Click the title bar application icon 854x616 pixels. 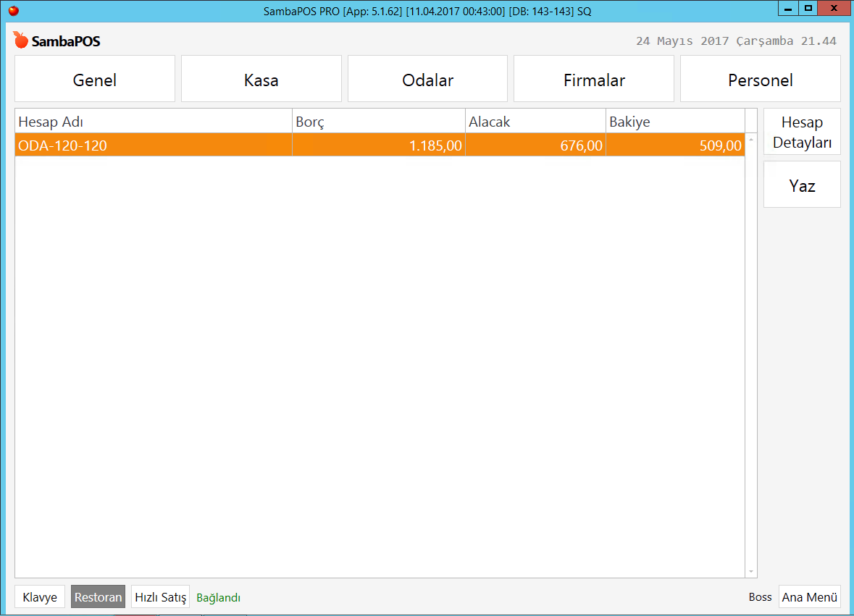click(13, 10)
